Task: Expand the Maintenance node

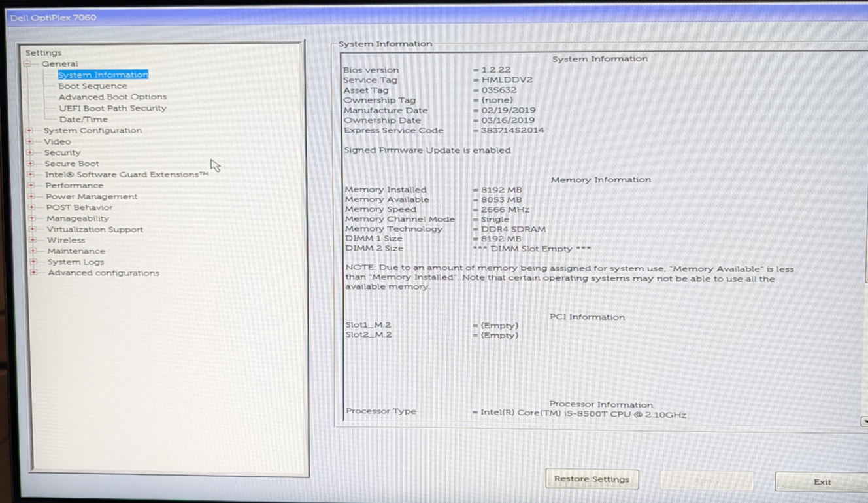Action: [x=33, y=251]
